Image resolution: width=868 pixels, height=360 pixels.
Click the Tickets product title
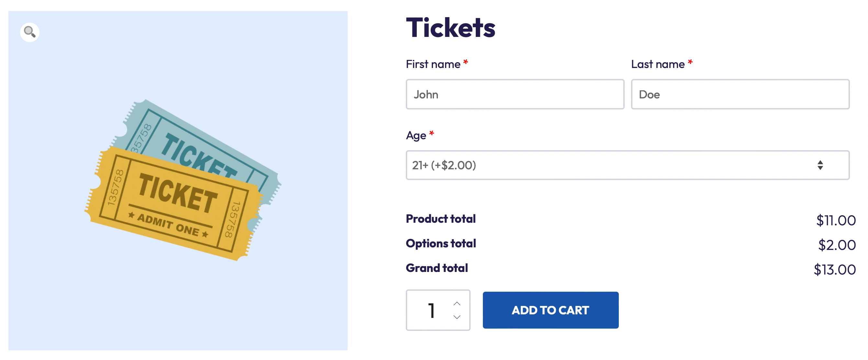point(451,28)
